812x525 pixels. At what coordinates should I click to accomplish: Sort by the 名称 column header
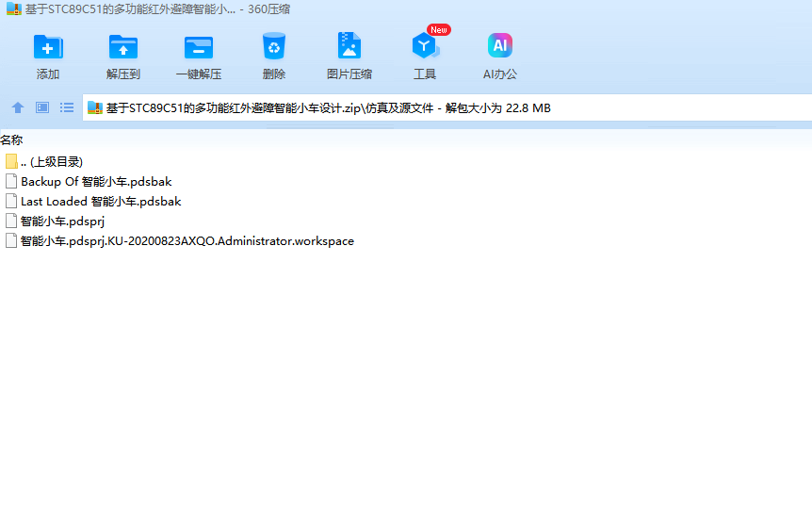click(11, 139)
